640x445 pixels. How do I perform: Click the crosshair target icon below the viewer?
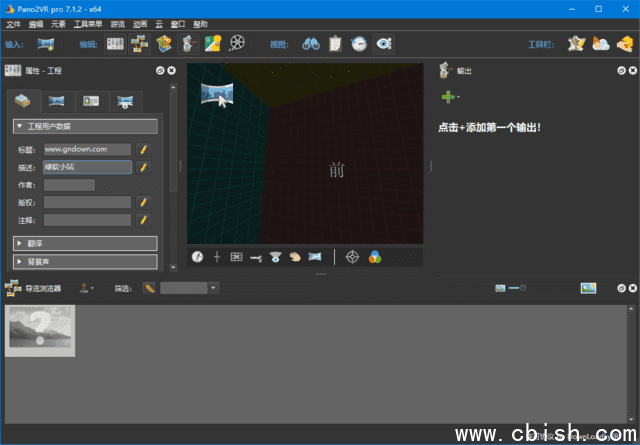(352, 257)
